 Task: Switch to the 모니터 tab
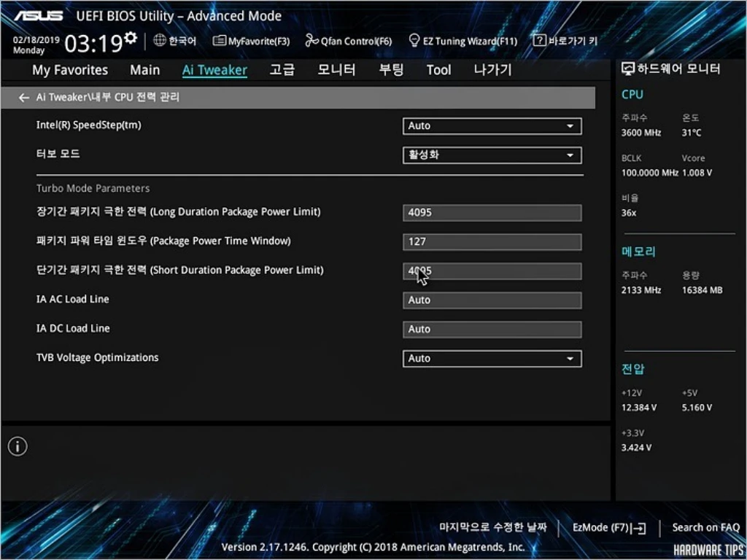click(336, 70)
